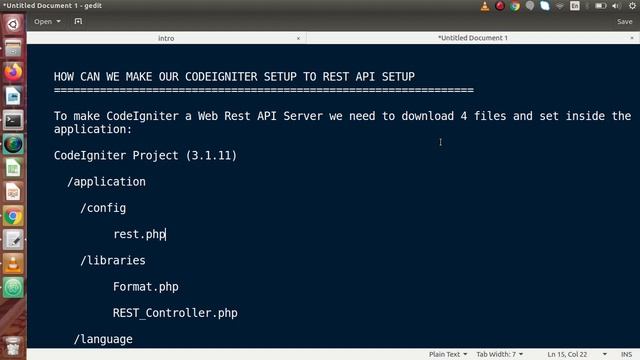This screenshot has height=360, width=640.
Task: Open the dark globe app in dock
Action: point(13,144)
